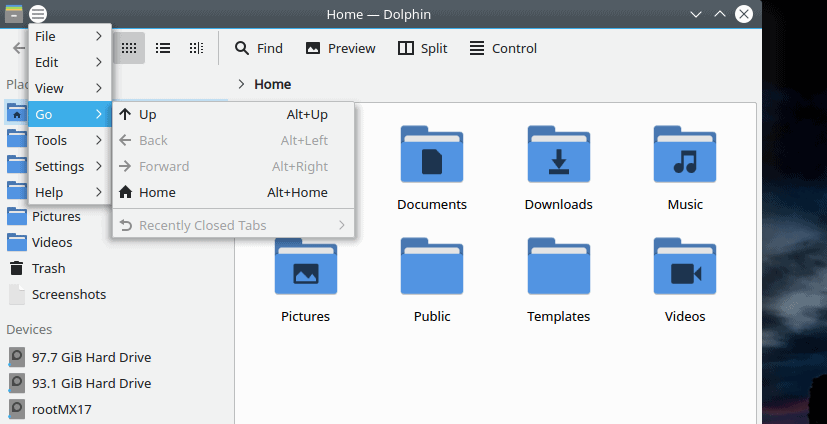
Task: Switch to details view mode
Action: 196,49
